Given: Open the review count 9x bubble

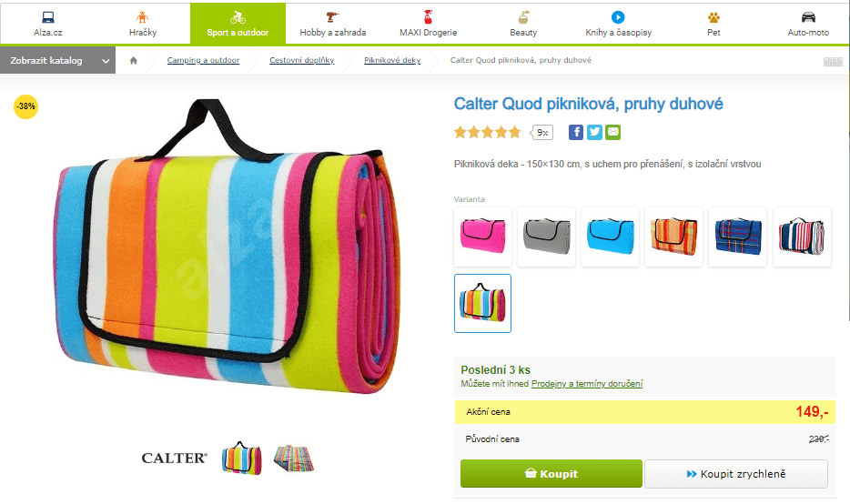Looking at the screenshot, I should pyautogui.click(x=542, y=132).
